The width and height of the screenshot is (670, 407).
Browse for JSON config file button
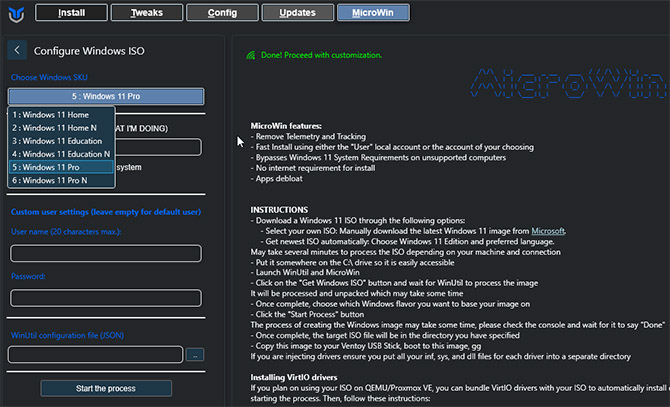pyautogui.click(x=195, y=354)
